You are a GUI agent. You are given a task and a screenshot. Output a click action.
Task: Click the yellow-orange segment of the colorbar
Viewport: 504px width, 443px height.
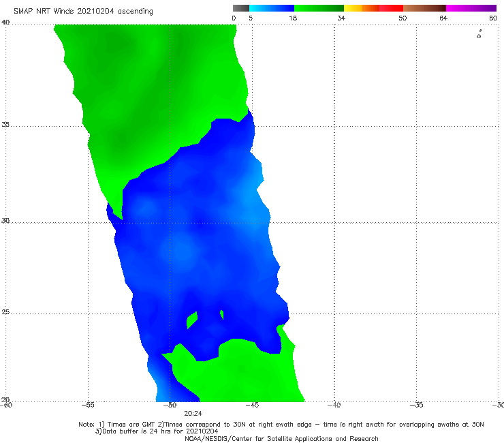pos(362,8)
